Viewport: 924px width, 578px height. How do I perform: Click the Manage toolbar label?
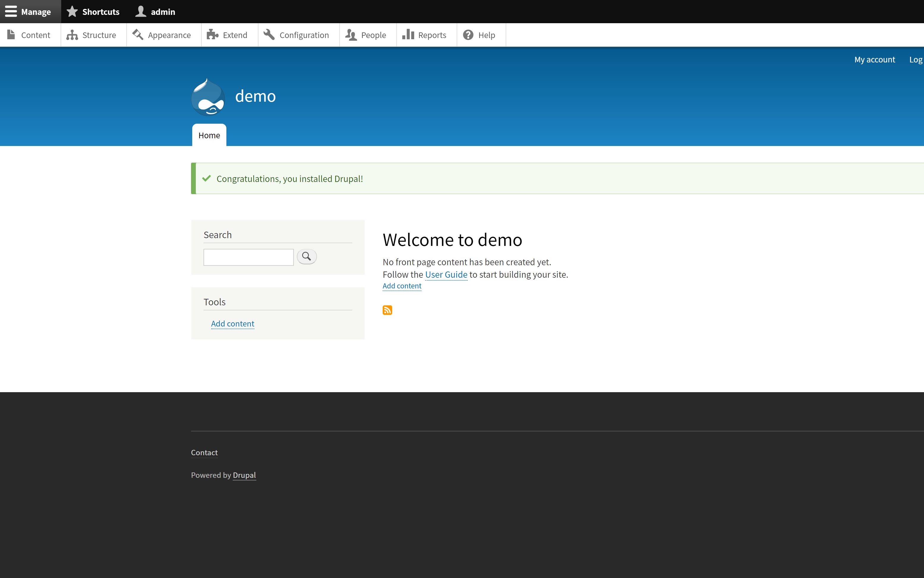[x=36, y=12]
